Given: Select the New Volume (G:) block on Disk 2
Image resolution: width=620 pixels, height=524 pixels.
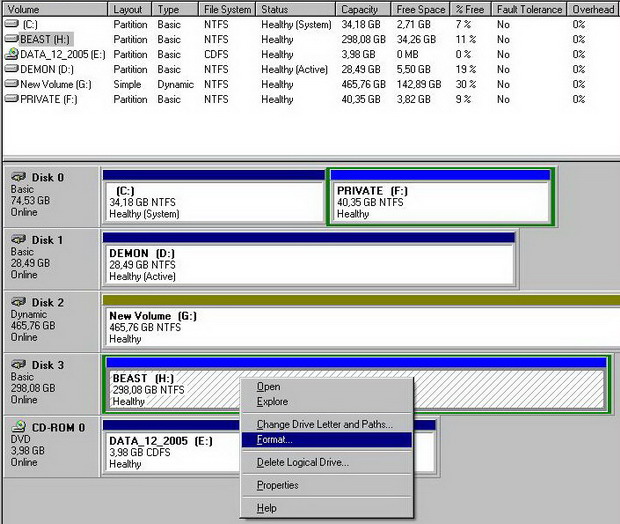Looking at the screenshot, I should (361, 322).
